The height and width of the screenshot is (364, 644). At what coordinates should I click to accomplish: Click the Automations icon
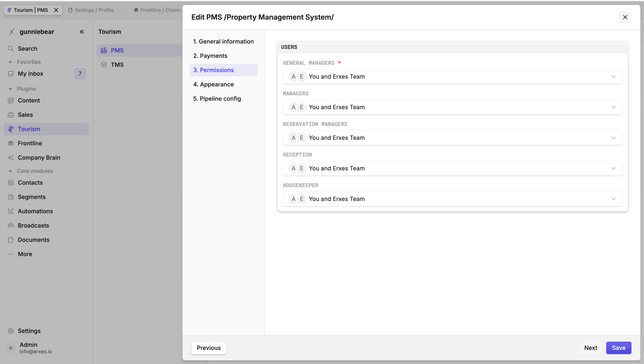[x=11, y=211]
